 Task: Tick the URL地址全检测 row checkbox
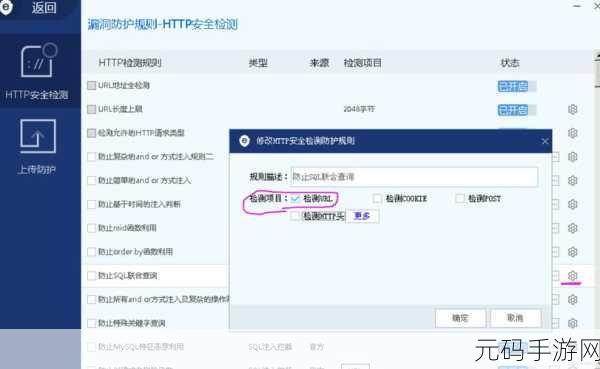coord(91,85)
